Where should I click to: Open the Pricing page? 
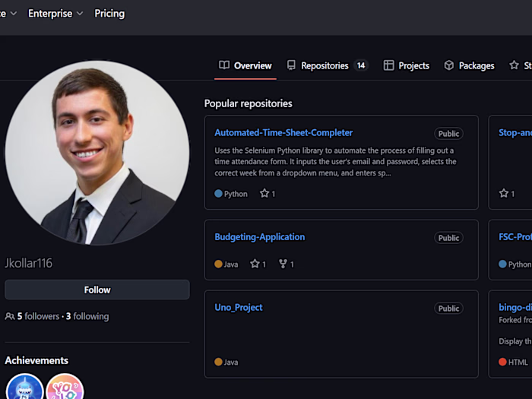pyautogui.click(x=109, y=14)
